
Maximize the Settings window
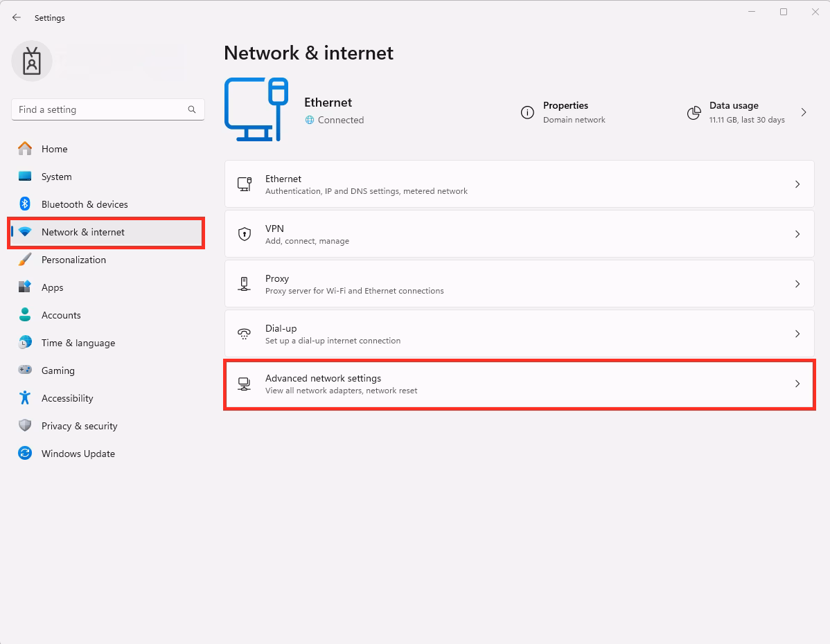click(784, 12)
